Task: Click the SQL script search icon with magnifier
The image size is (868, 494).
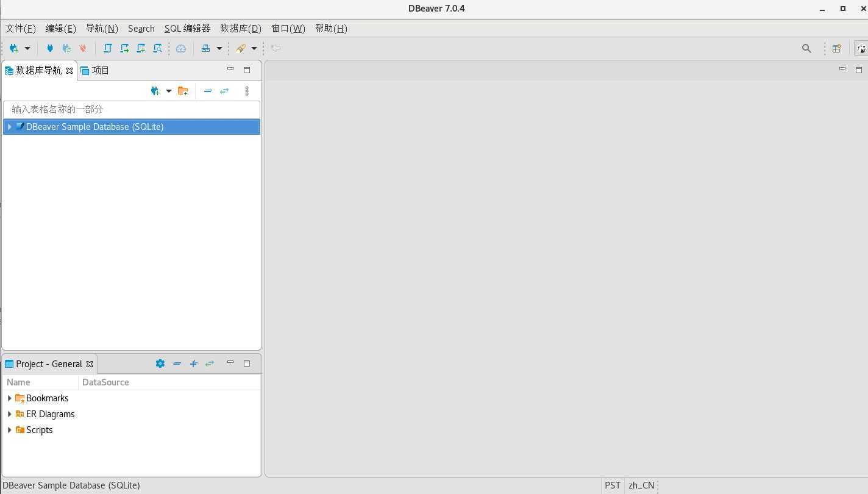Action: [157, 48]
